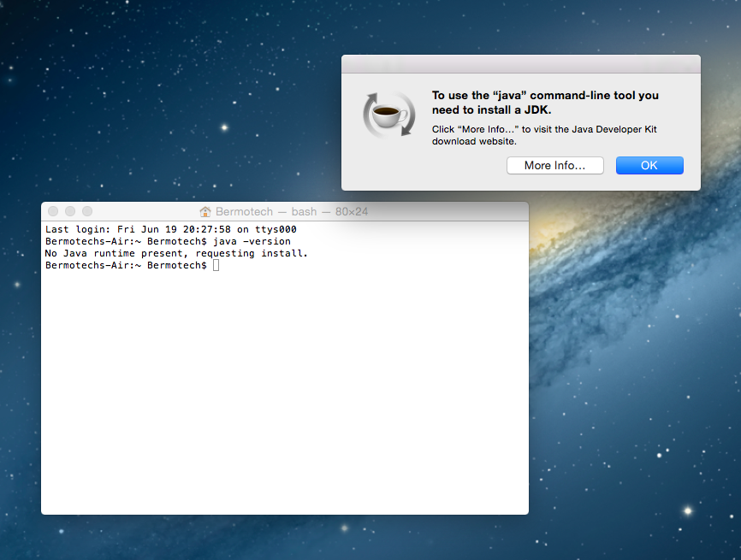
Task: Click the Java coffee cup update icon
Action: (389, 115)
